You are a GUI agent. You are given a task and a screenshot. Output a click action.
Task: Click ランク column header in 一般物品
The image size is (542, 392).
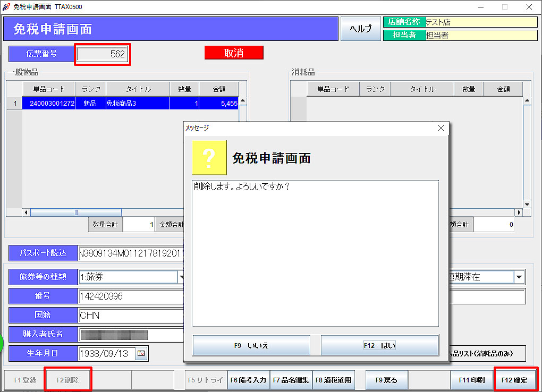pyautogui.click(x=90, y=89)
